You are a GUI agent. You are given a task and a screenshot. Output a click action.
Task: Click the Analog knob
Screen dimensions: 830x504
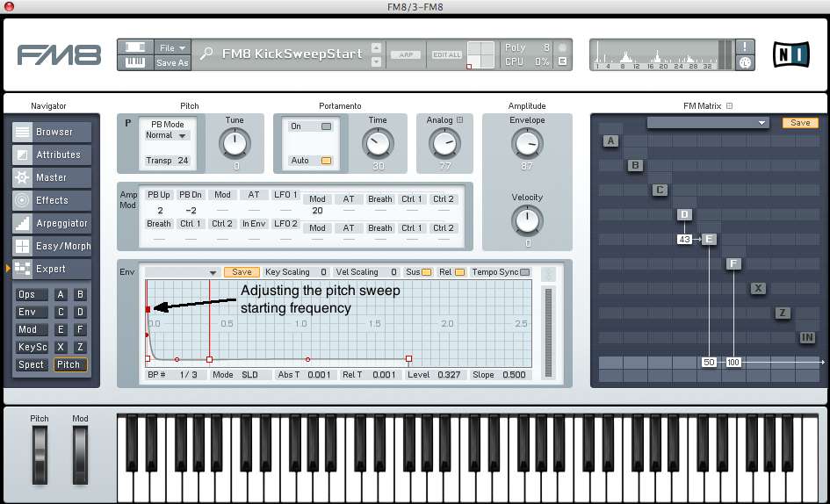pos(444,143)
